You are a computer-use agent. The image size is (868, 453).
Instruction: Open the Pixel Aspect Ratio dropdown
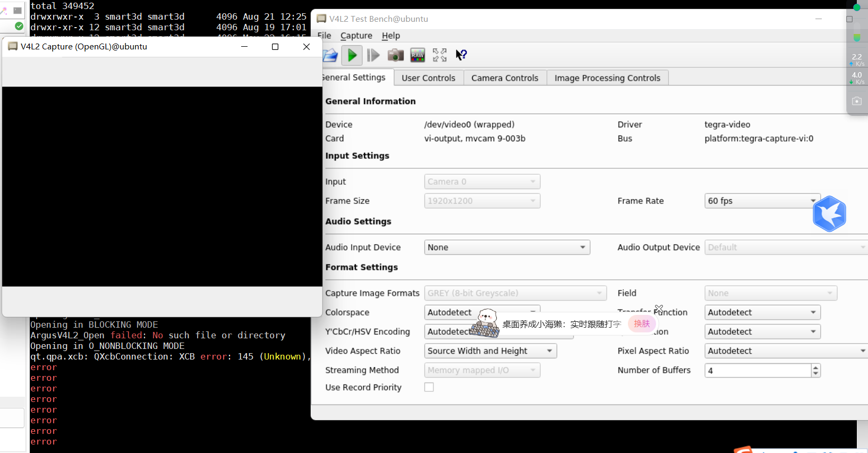click(x=786, y=351)
